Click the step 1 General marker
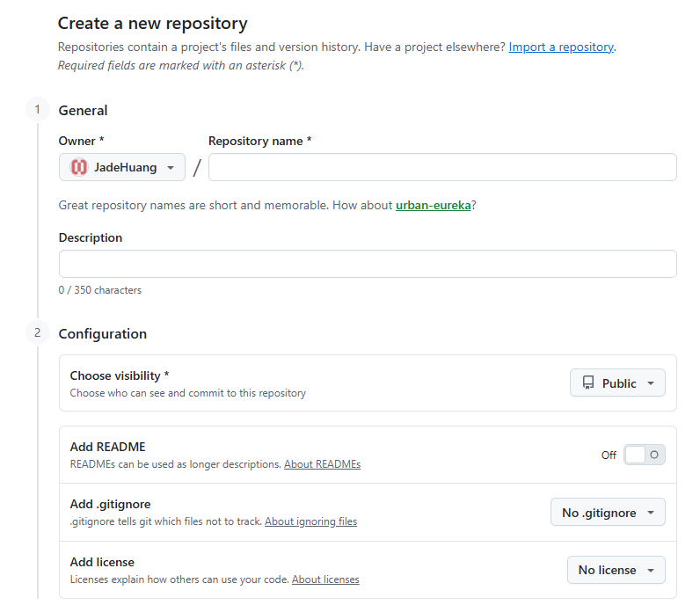 pos(38,110)
